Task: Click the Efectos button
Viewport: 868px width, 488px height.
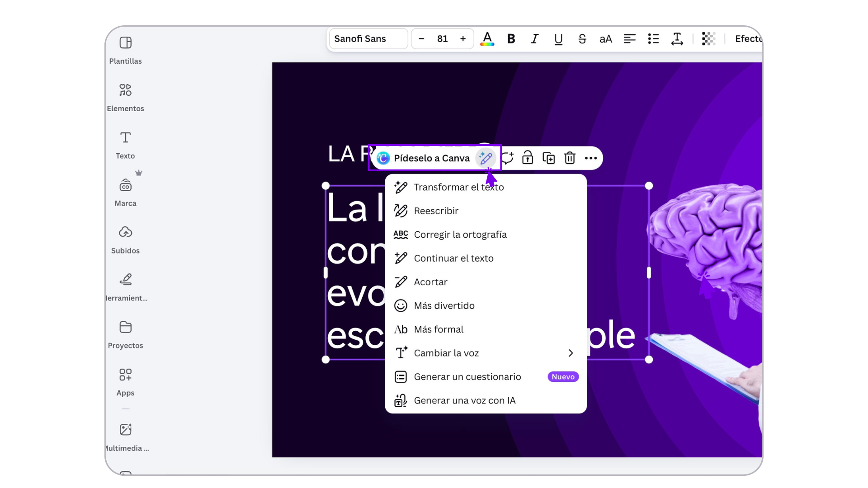Action: coord(748,39)
